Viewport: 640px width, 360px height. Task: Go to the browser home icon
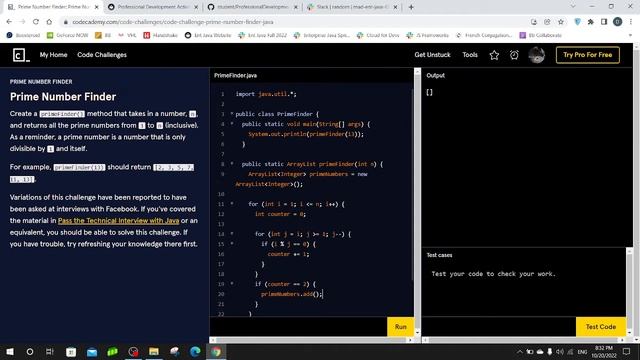(49, 22)
